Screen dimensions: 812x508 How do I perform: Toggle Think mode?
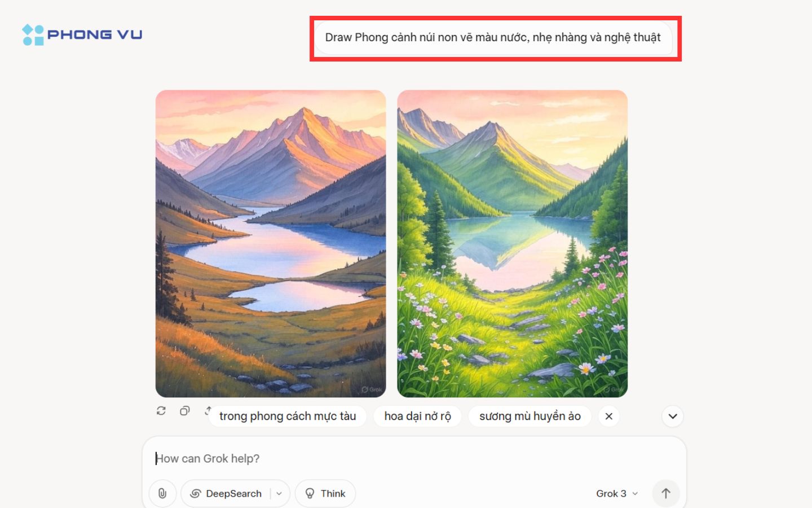[x=325, y=493]
